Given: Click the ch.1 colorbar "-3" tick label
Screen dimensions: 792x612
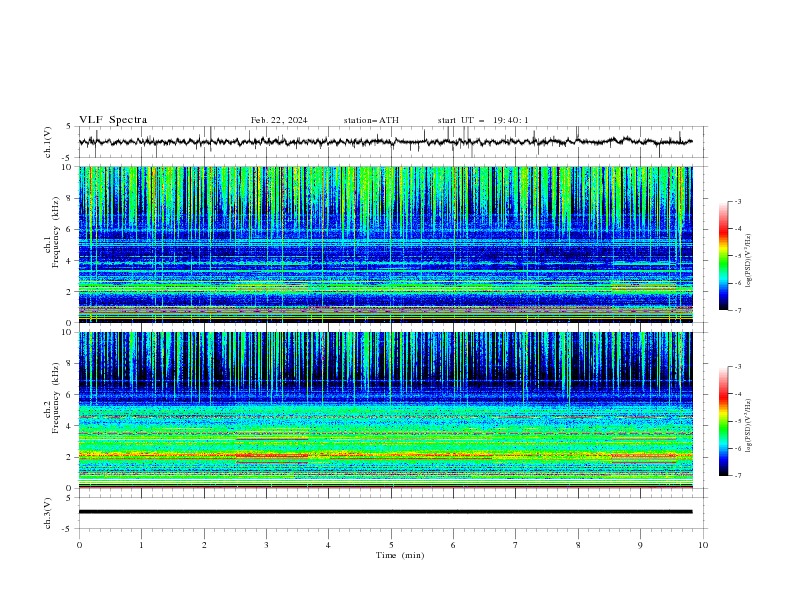Looking at the screenshot, I should click(x=738, y=202).
